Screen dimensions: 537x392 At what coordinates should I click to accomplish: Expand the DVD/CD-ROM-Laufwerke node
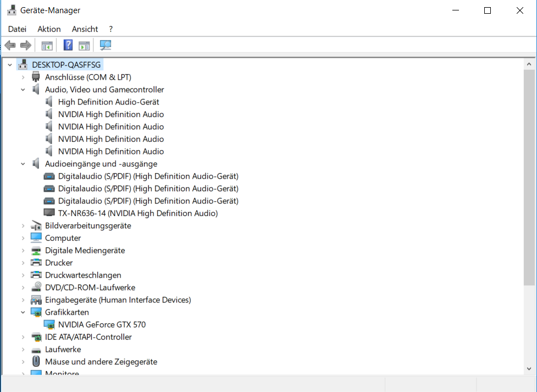pos(23,288)
